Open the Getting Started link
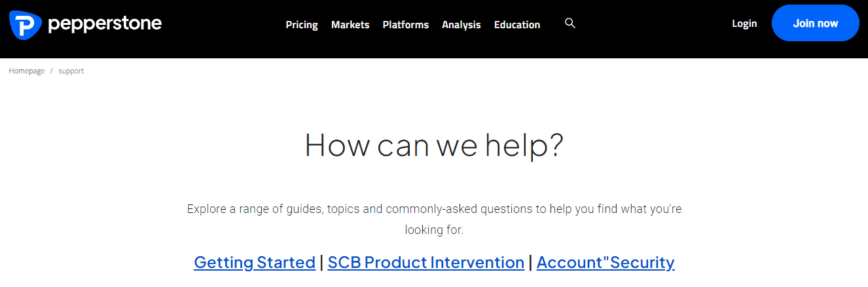 [x=255, y=263]
